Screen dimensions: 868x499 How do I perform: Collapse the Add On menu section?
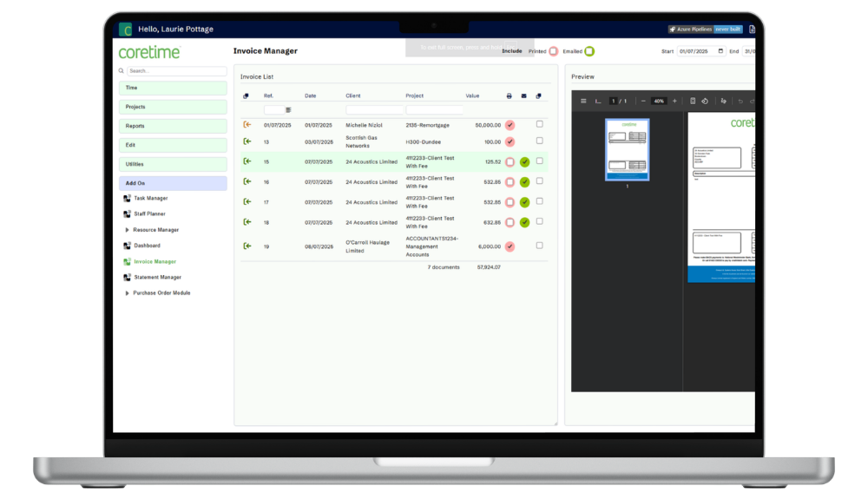(173, 183)
